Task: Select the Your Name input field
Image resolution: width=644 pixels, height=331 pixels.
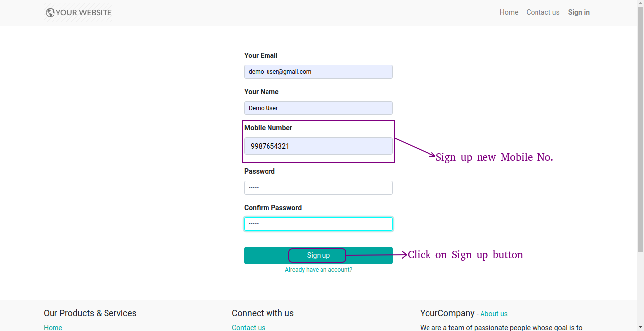Action: pos(319,108)
